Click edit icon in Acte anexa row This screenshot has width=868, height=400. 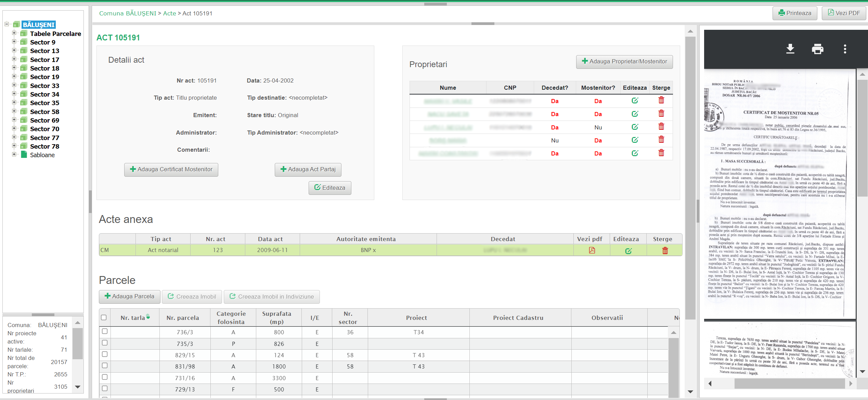[x=628, y=251]
